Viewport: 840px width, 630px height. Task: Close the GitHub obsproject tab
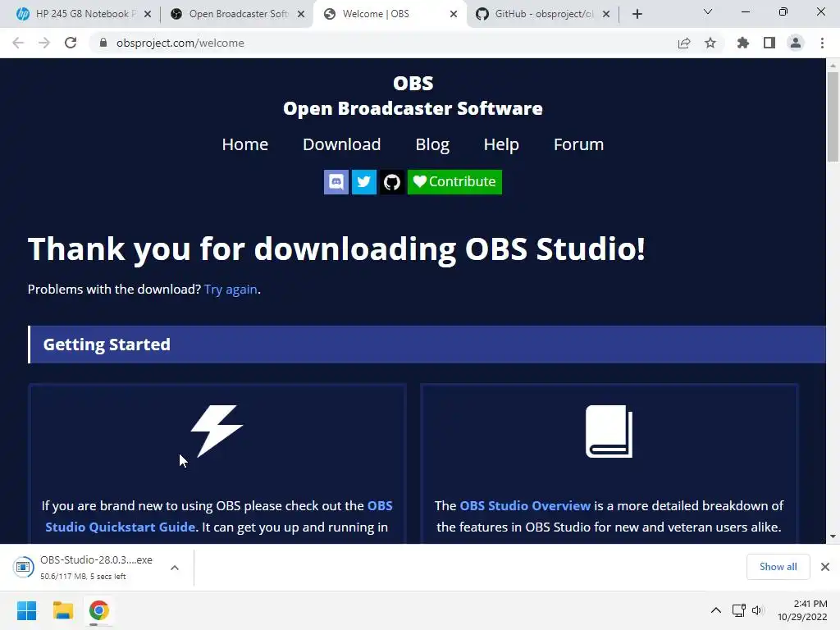(606, 14)
